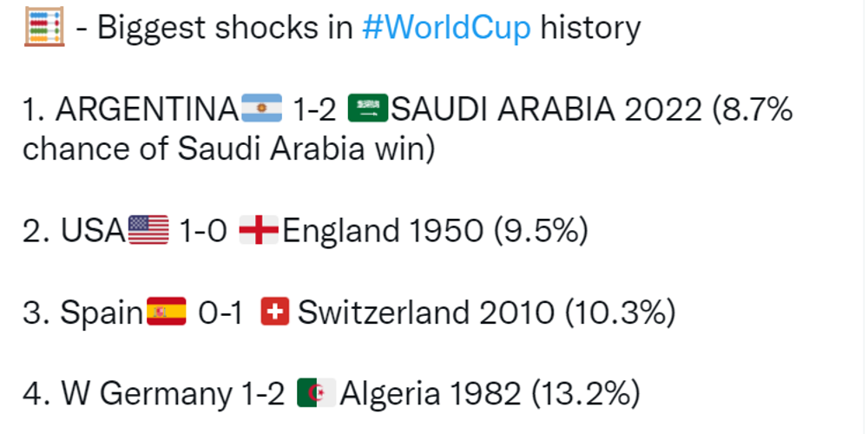868x434 pixels.
Task: Click the USA flag emoji
Action: [x=148, y=230]
